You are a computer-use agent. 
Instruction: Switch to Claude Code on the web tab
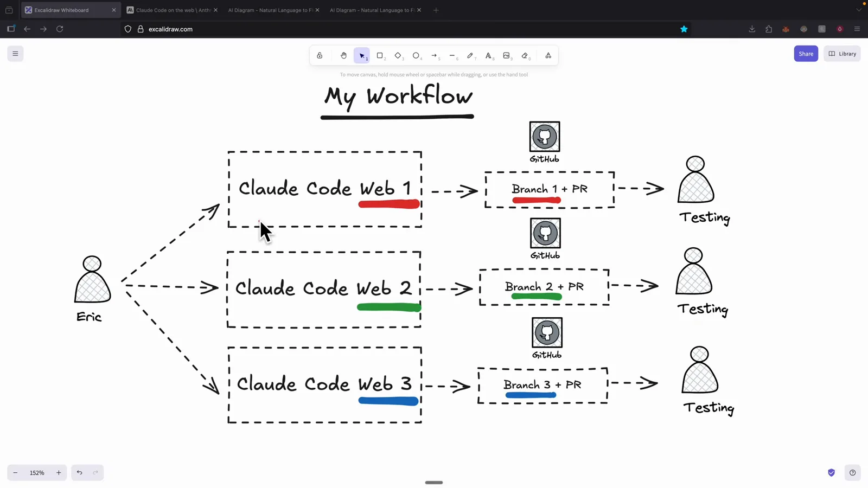(x=173, y=10)
